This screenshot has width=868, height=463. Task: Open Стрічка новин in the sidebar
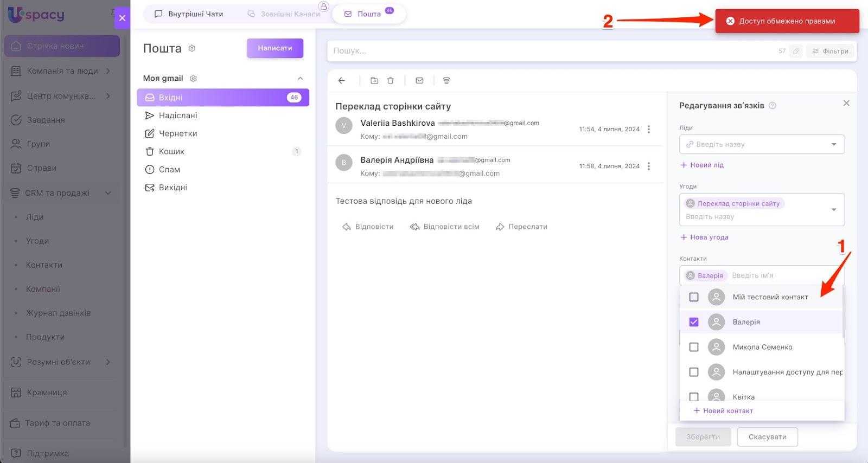pos(62,46)
